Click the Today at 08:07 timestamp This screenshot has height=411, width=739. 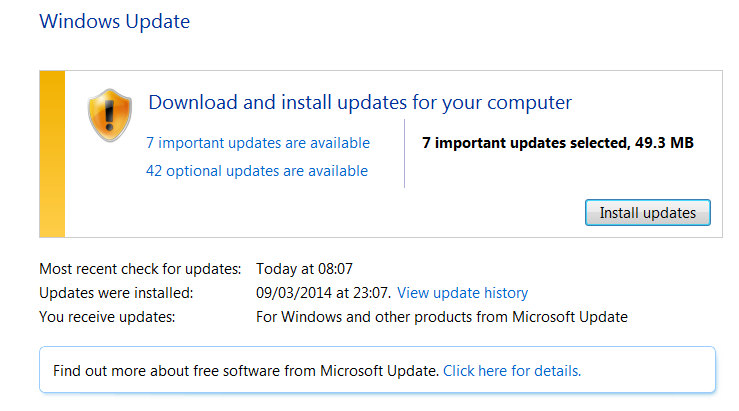[x=304, y=269]
